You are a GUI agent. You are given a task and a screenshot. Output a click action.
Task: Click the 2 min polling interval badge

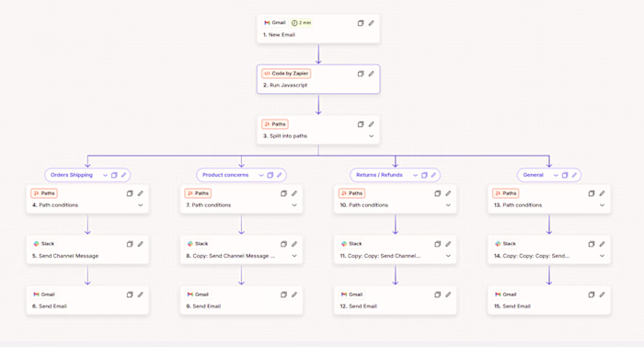coord(302,23)
